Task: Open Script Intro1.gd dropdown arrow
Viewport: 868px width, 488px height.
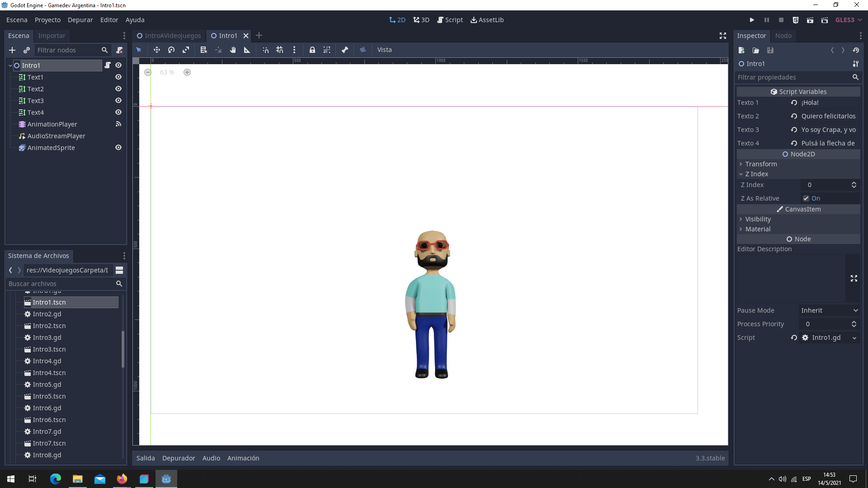Action: (854, 338)
